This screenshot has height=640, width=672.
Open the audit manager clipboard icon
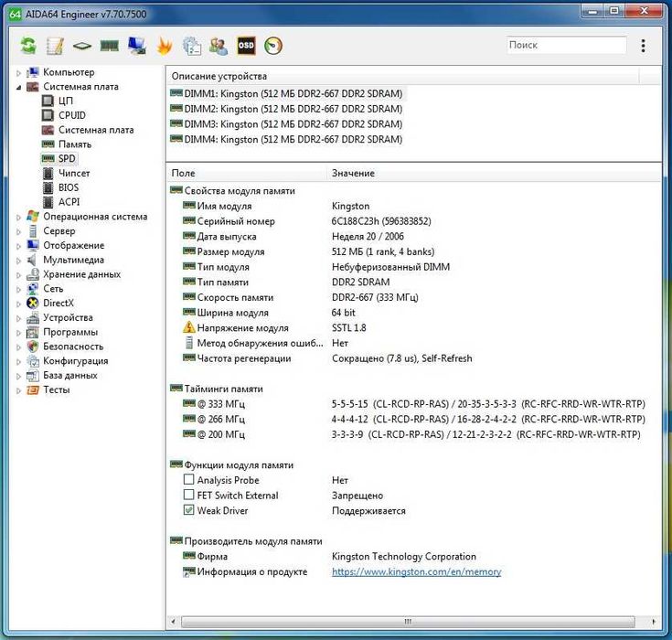pos(192,46)
